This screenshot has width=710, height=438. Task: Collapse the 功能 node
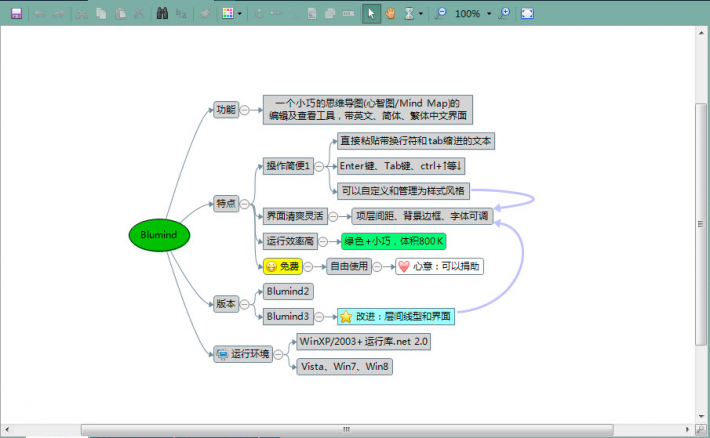coord(245,110)
